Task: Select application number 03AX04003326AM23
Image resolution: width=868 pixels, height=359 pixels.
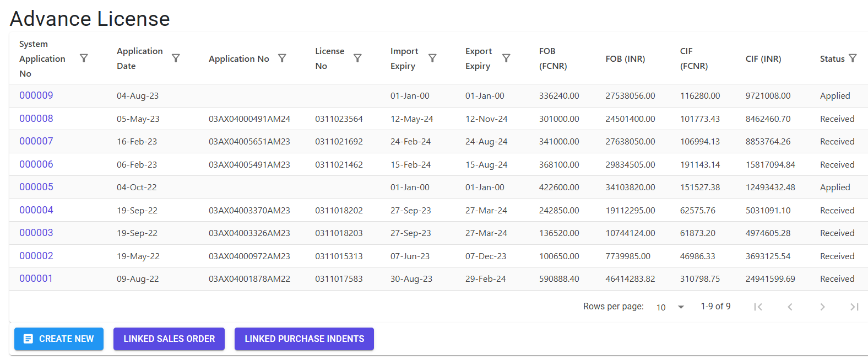Action: click(x=249, y=233)
